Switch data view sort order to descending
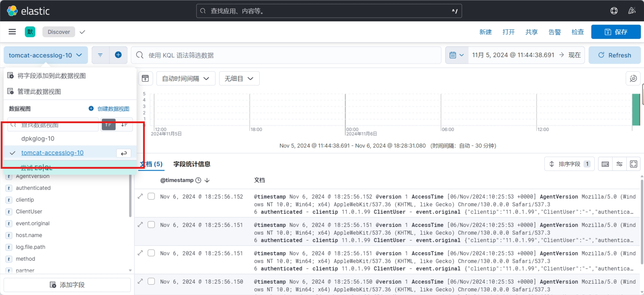644x295 pixels. tap(124, 125)
